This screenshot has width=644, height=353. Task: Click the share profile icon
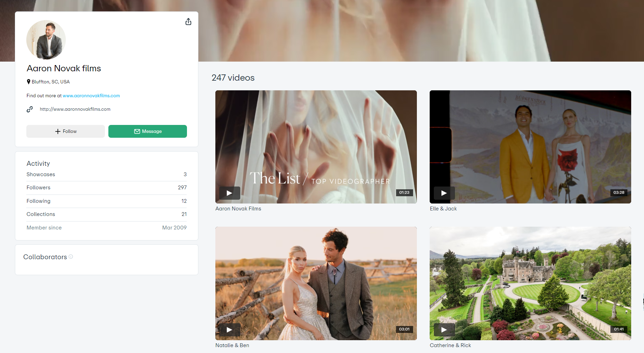[188, 22]
